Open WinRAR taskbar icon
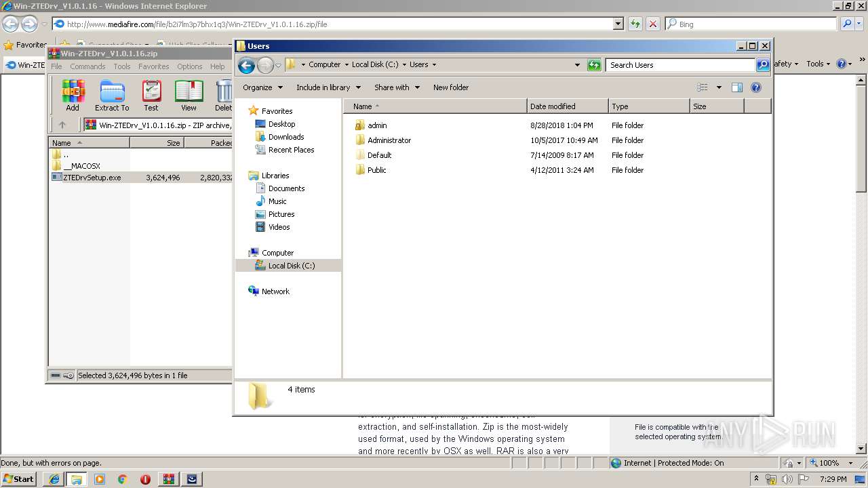The width and height of the screenshot is (868, 488). pyautogui.click(x=168, y=479)
